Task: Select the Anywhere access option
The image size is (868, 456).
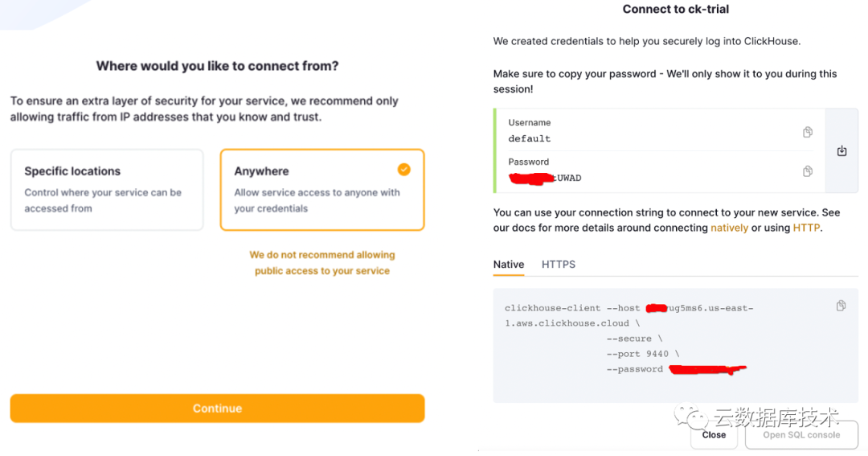Action: point(321,190)
